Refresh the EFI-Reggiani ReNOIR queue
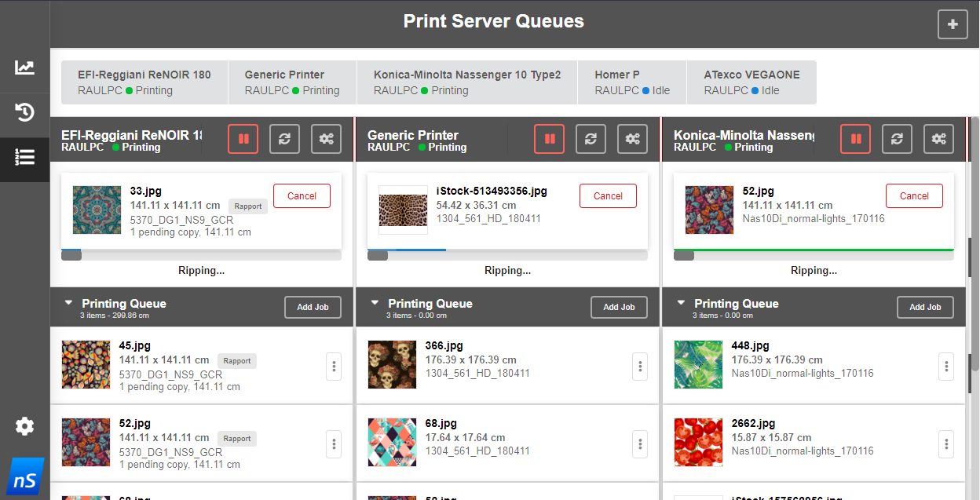980x500 pixels. pos(284,139)
